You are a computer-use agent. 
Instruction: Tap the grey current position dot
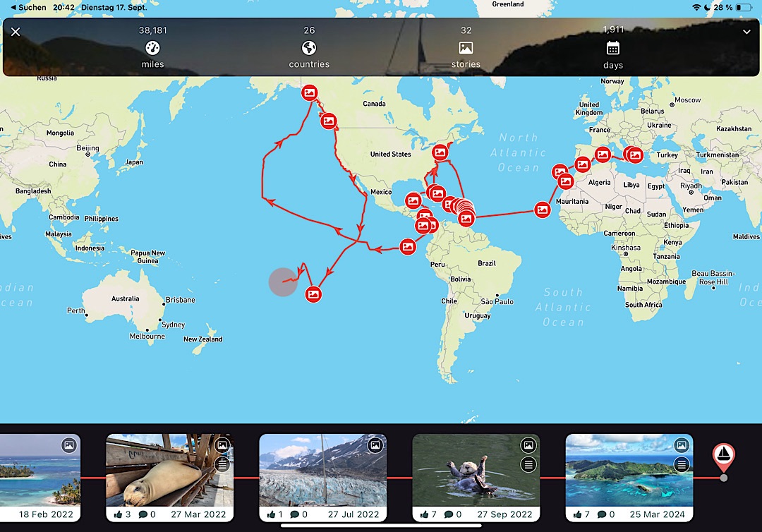click(x=282, y=282)
